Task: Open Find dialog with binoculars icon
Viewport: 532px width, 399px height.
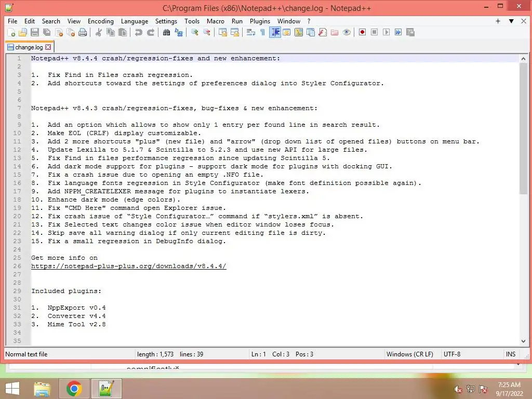Action: [166, 32]
